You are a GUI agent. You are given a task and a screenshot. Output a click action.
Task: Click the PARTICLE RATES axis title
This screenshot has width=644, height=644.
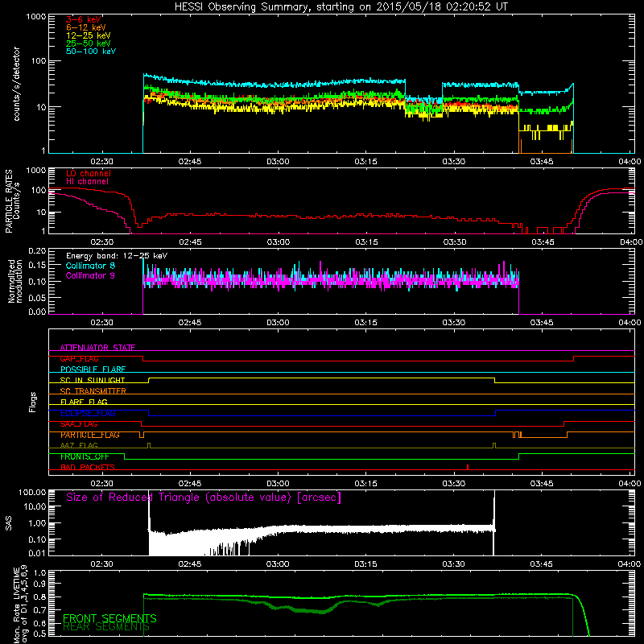(9, 201)
